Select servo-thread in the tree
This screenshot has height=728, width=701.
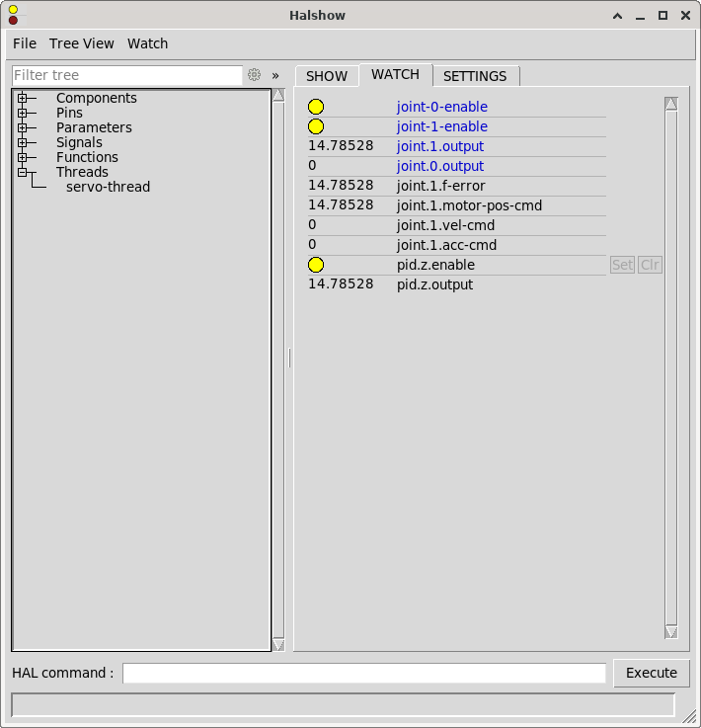point(108,187)
